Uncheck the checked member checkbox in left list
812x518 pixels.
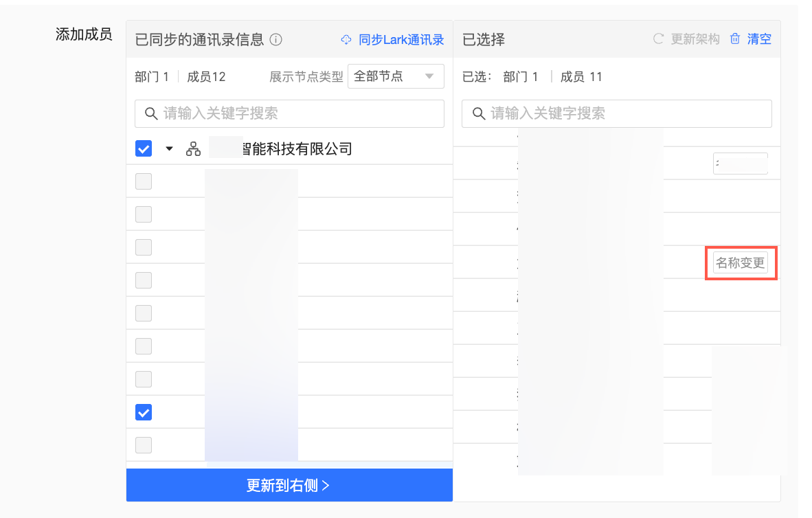coord(144,412)
